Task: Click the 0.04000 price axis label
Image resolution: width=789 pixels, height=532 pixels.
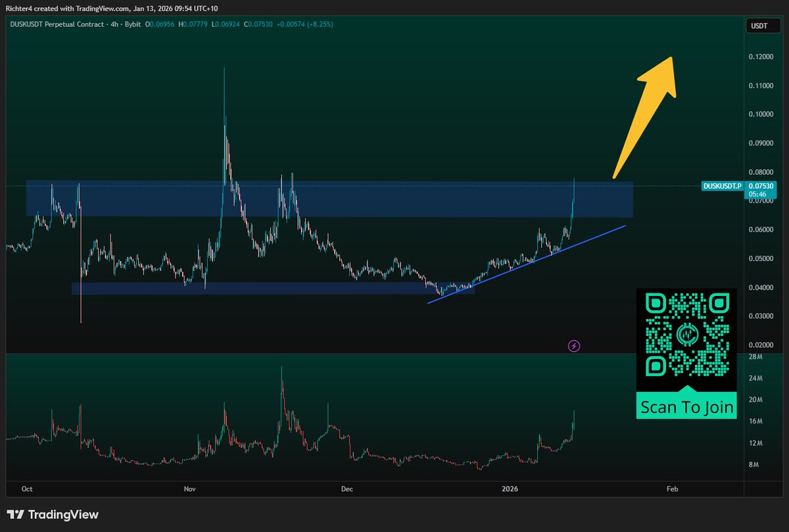Action: click(761, 287)
